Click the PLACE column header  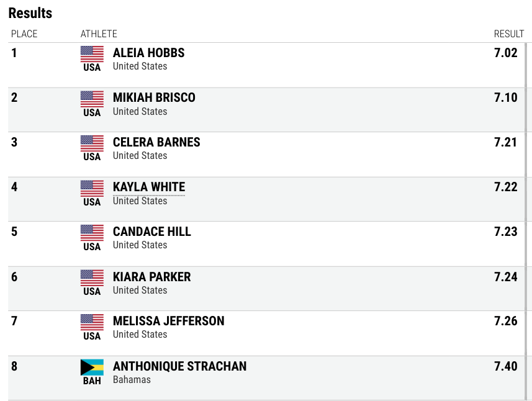click(24, 34)
